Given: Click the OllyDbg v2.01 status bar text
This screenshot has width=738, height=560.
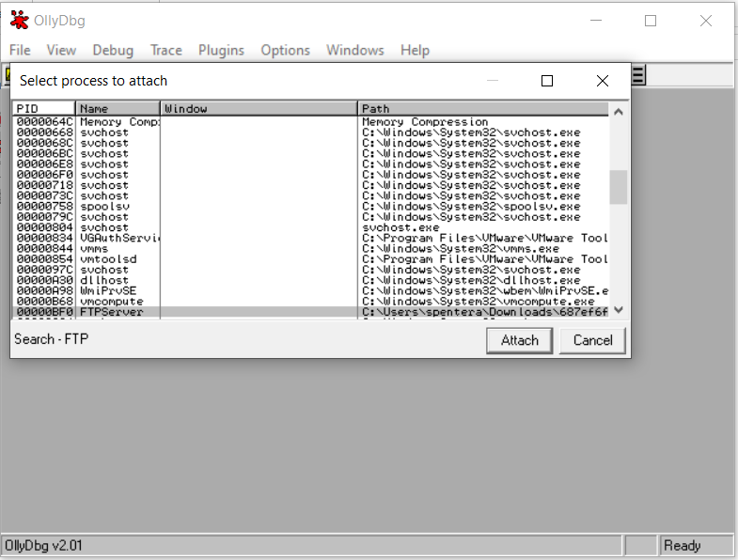Looking at the screenshot, I should click(43, 545).
